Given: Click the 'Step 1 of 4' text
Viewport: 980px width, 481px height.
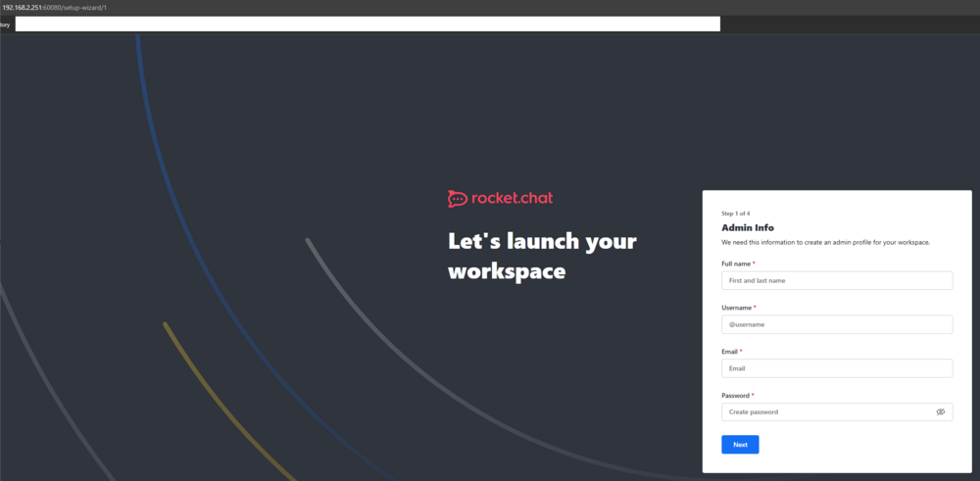Looking at the screenshot, I should point(736,214).
